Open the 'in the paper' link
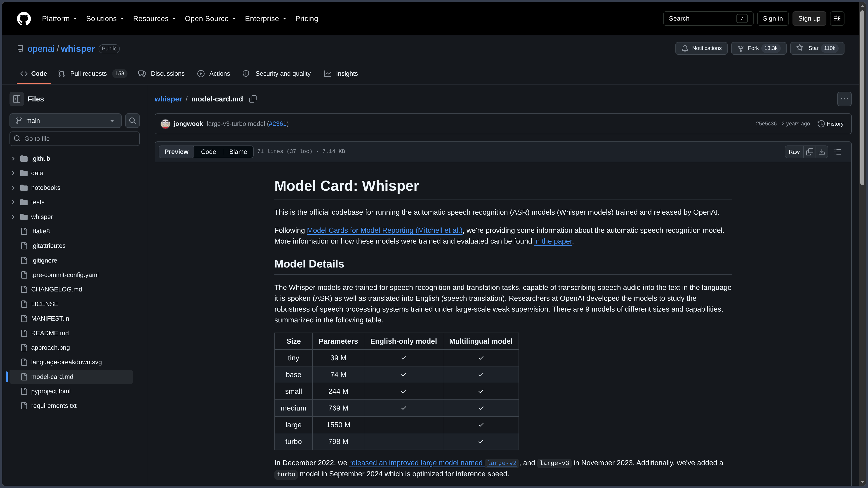 pos(553,241)
